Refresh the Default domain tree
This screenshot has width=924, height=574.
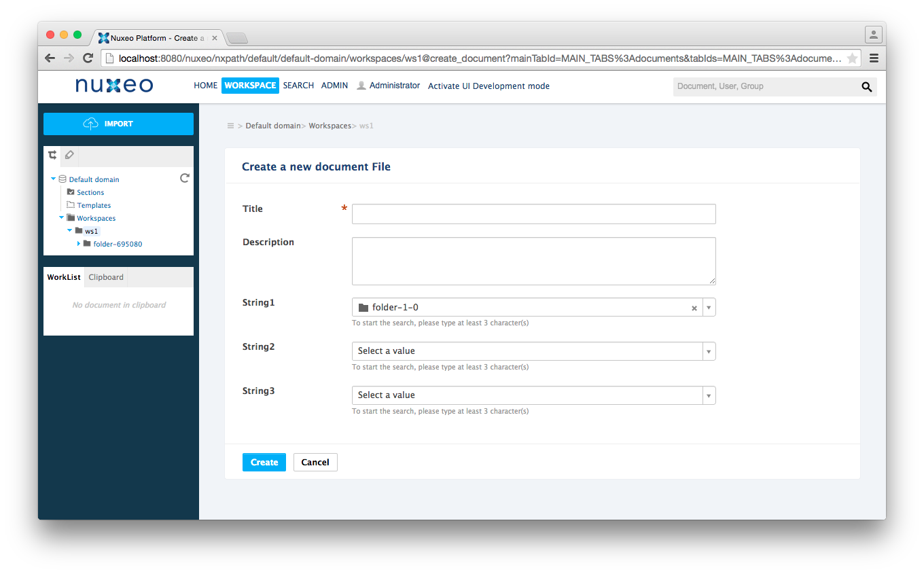(184, 178)
